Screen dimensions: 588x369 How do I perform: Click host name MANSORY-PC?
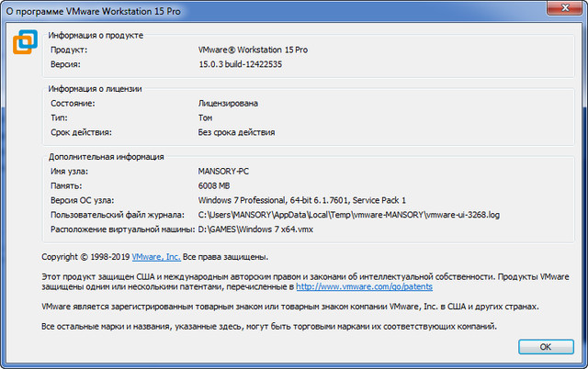(x=223, y=172)
